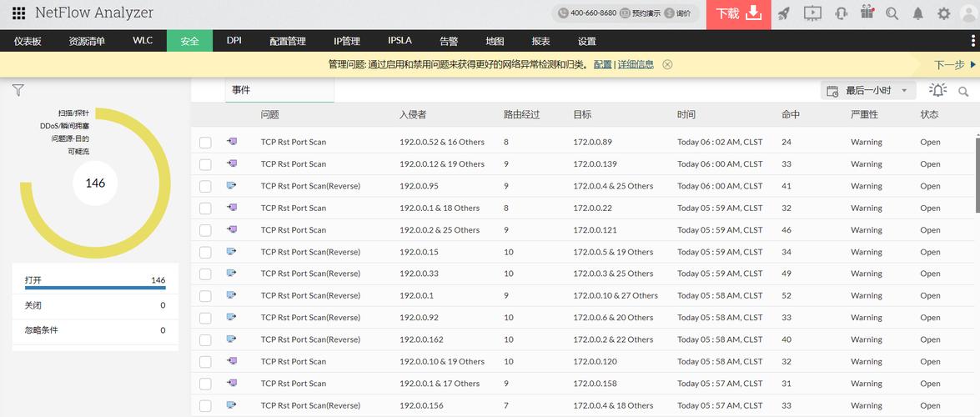Open the user avatar account menu

pos(967,13)
